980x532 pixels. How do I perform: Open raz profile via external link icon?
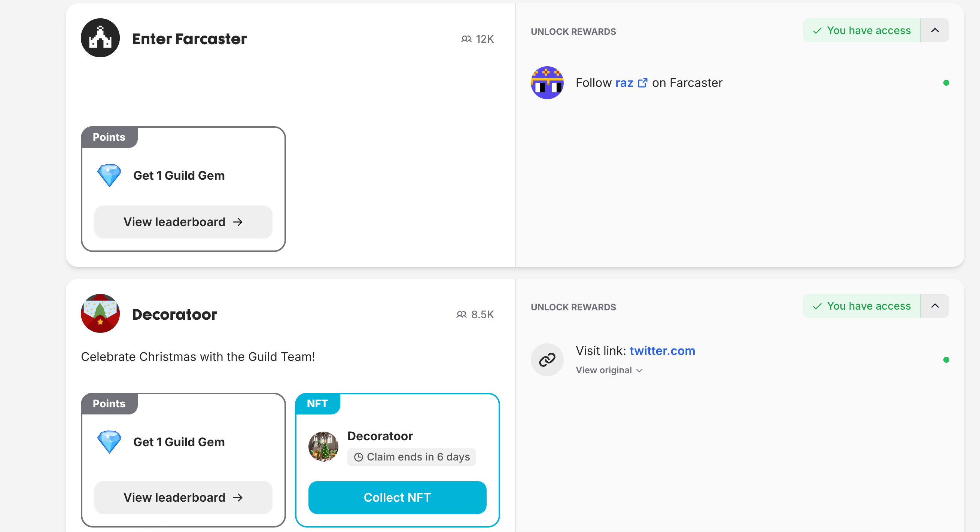tap(642, 83)
